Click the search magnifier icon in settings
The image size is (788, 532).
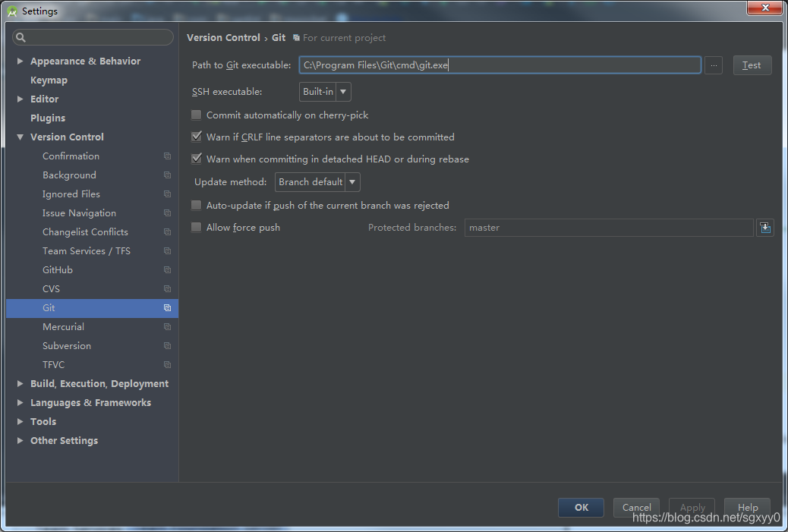20,37
